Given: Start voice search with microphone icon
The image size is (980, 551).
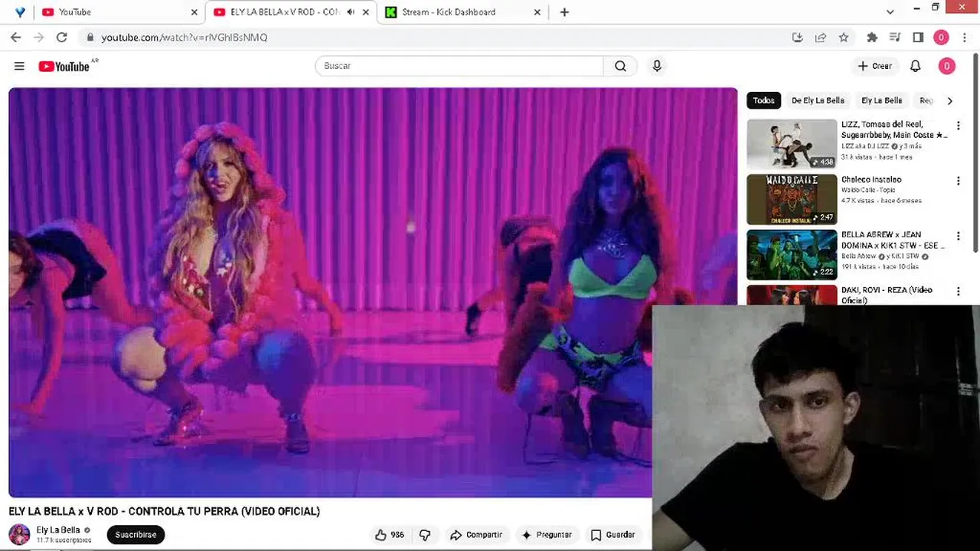Looking at the screenshot, I should [657, 66].
